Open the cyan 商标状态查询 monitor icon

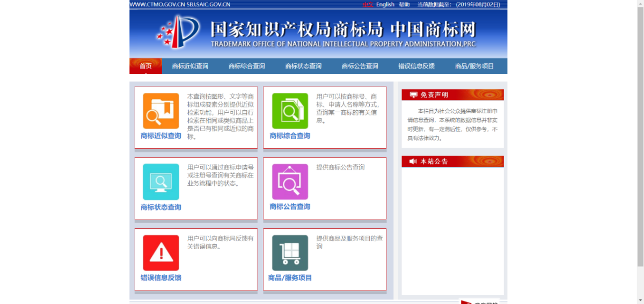pyautogui.click(x=160, y=182)
